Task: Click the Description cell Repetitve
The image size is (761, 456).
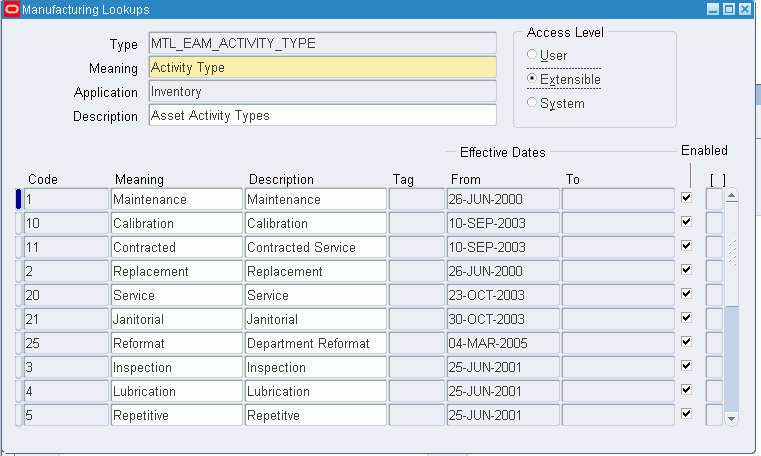Action: (316, 415)
